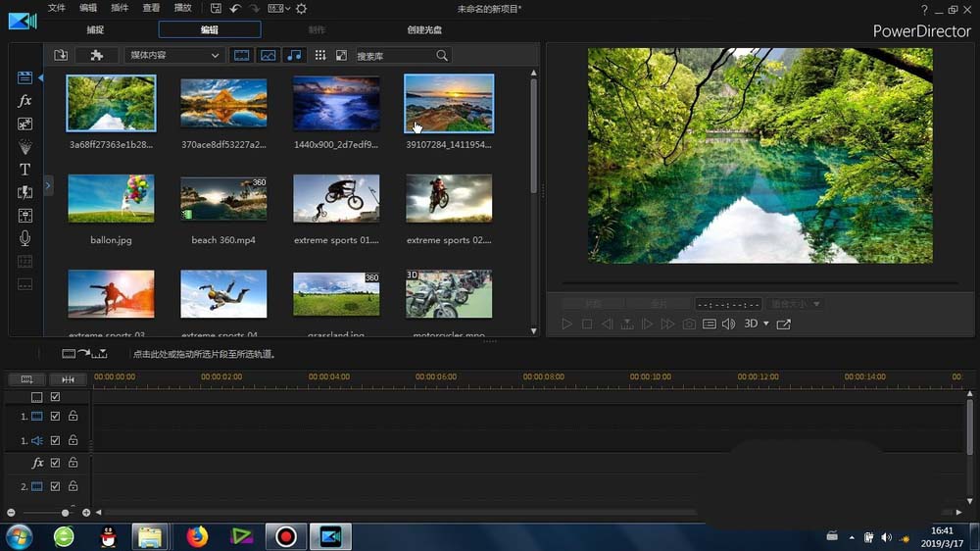Click the import media folder icon
Screen dimensions: 980x551
pyautogui.click(x=61, y=56)
